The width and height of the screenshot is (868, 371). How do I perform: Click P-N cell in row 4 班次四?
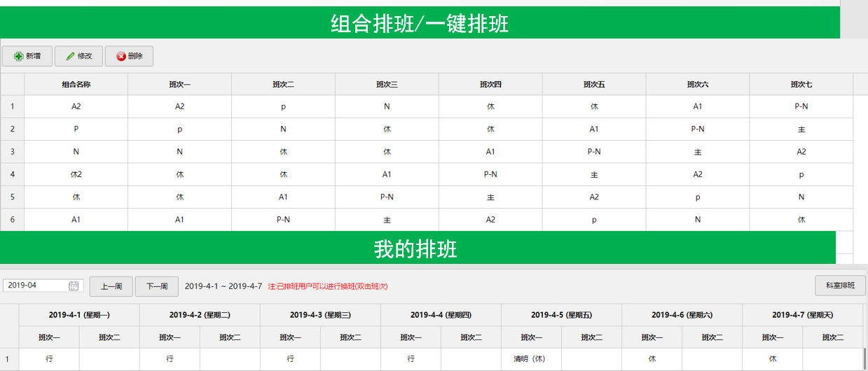click(x=490, y=174)
